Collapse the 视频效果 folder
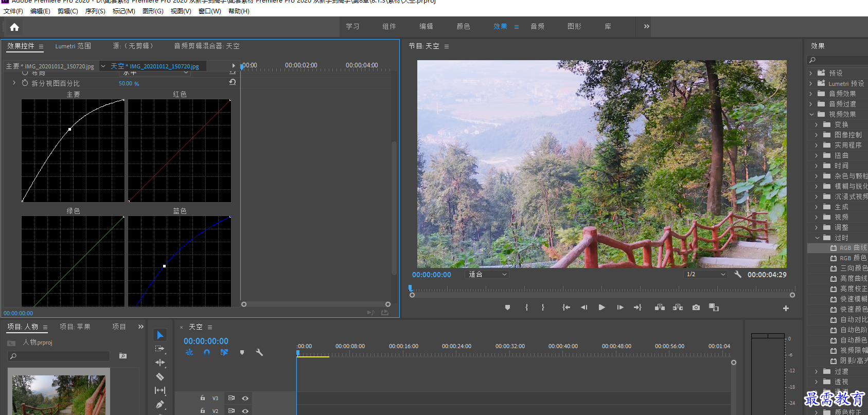 point(811,114)
